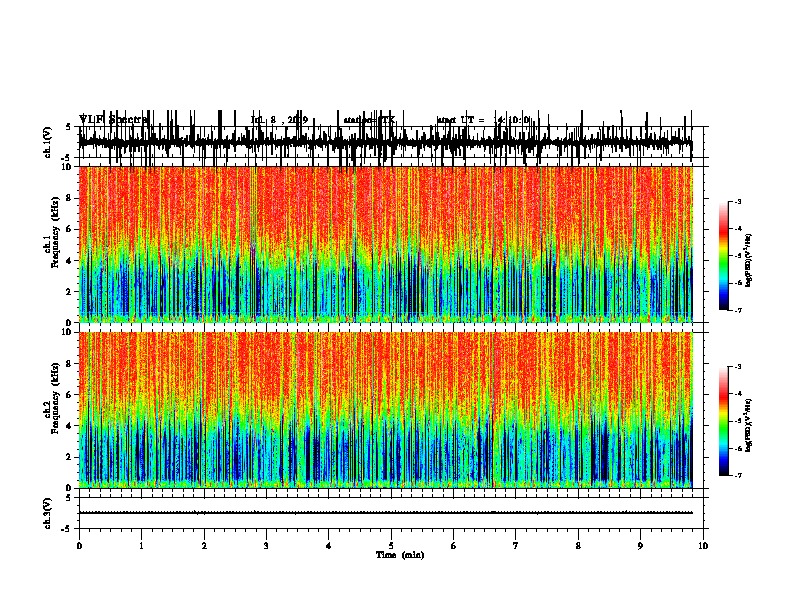This screenshot has width=792, height=612.
Task: Click the station label in the header
Action: click(x=369, y=120)
